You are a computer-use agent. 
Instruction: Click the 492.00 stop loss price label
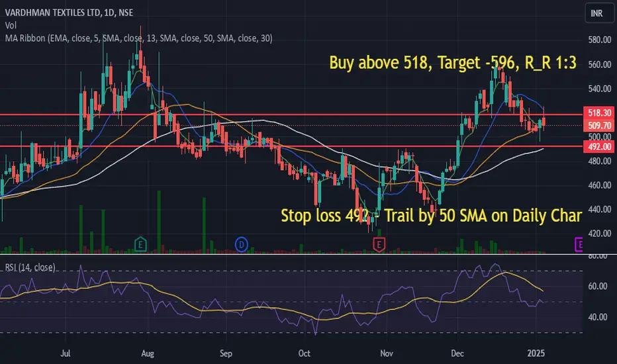click(599, 147)
